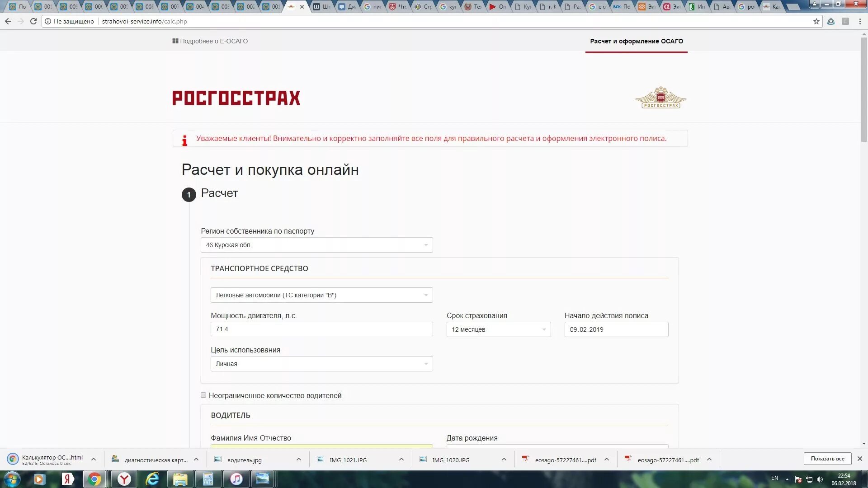The image size is (868, 488).
Task: Bookmark this page with the star
Action: tap(816, 21)
